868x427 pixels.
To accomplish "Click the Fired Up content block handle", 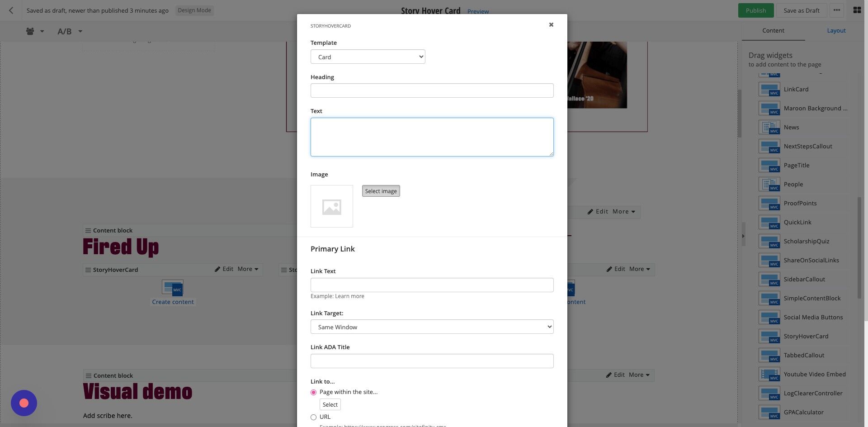I will 88,231.
